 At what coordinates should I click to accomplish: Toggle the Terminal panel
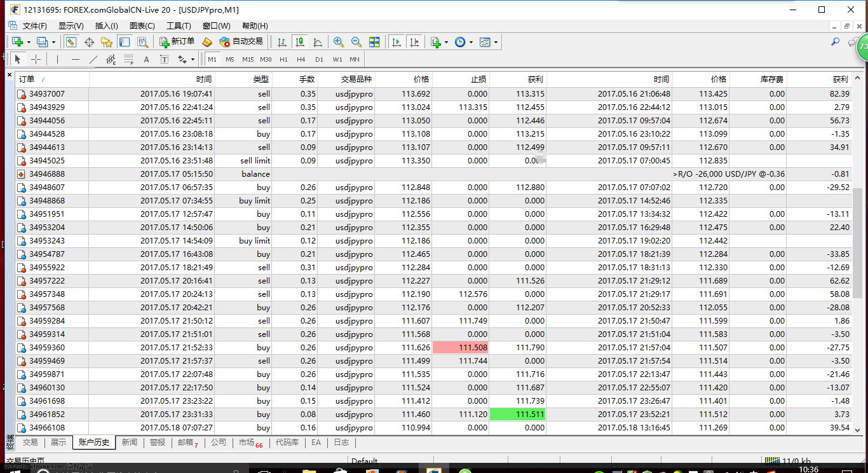coord(125,42)
